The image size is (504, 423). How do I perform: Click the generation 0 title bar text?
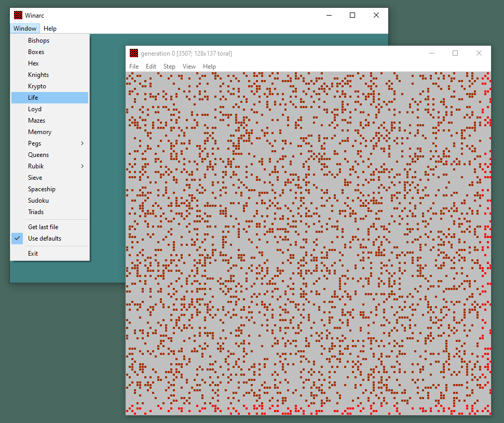point(186,54)
